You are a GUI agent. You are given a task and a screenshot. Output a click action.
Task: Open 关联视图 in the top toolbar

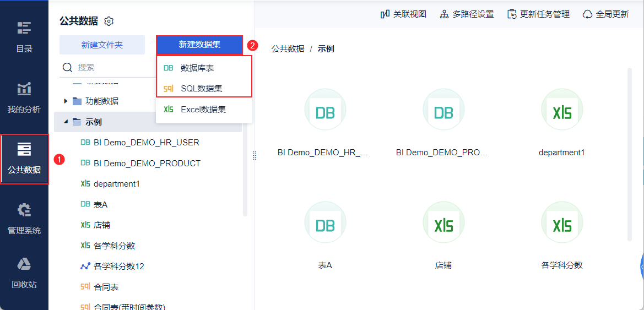[x=403, y=14]
